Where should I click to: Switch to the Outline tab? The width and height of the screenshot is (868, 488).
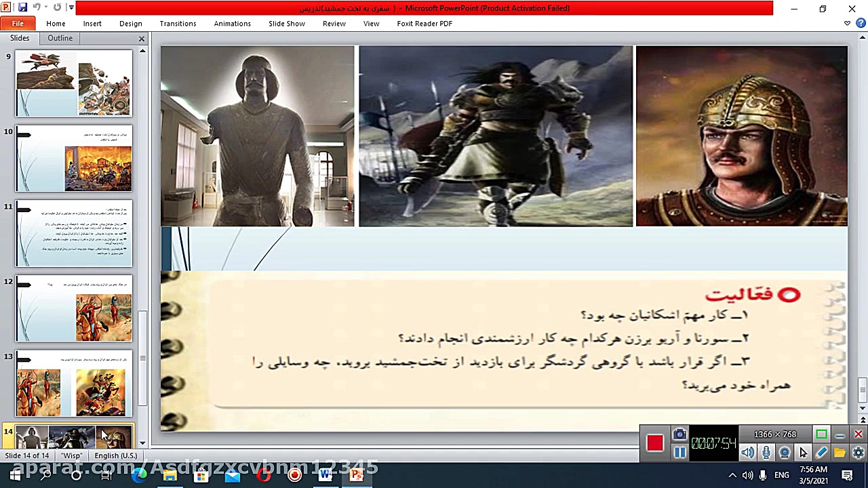pyautogui.click(x=60, y=38)
